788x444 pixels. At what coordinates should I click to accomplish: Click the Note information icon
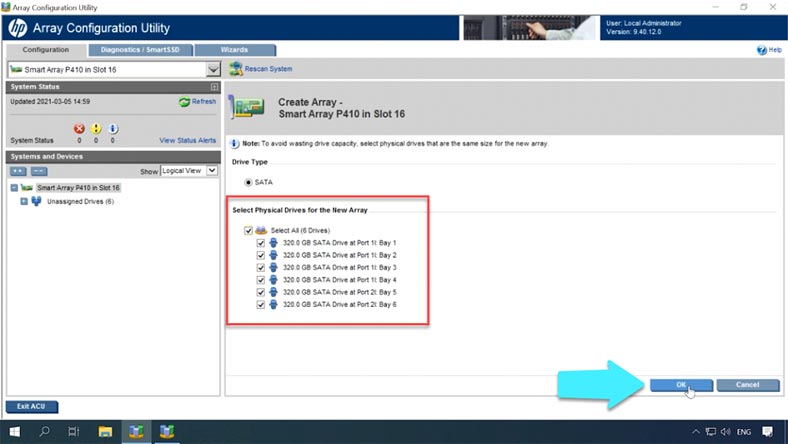pyautogui.click(x=235, y=144)
